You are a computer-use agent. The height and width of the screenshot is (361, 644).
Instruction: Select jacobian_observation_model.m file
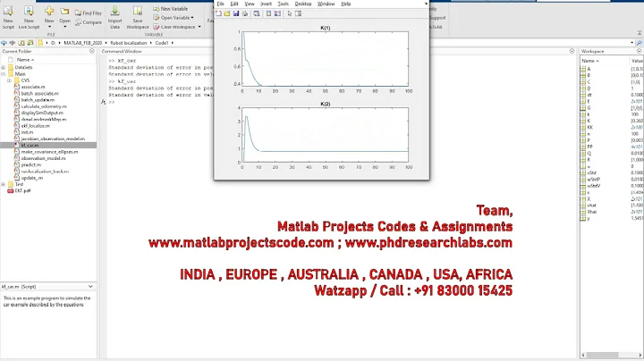pos(53,139)
